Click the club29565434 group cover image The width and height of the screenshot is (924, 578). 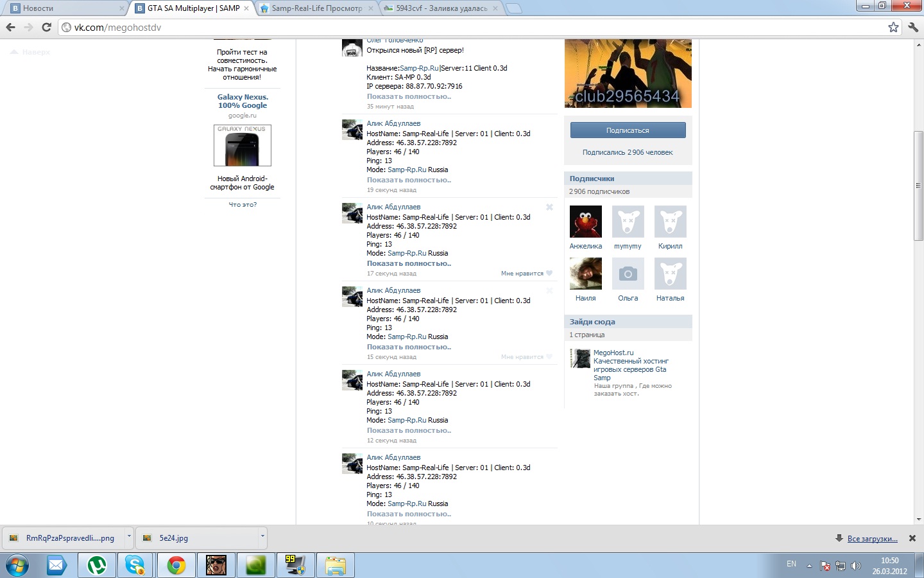point(628,73)
